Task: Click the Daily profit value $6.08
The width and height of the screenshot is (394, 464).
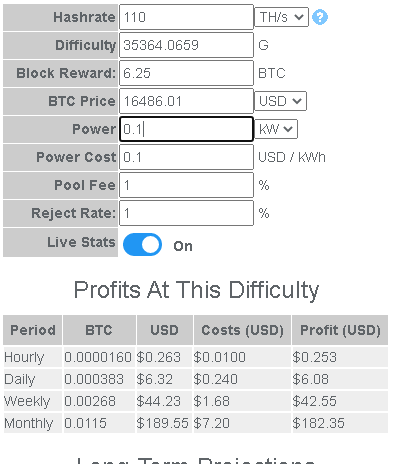Action: [310, 379]
